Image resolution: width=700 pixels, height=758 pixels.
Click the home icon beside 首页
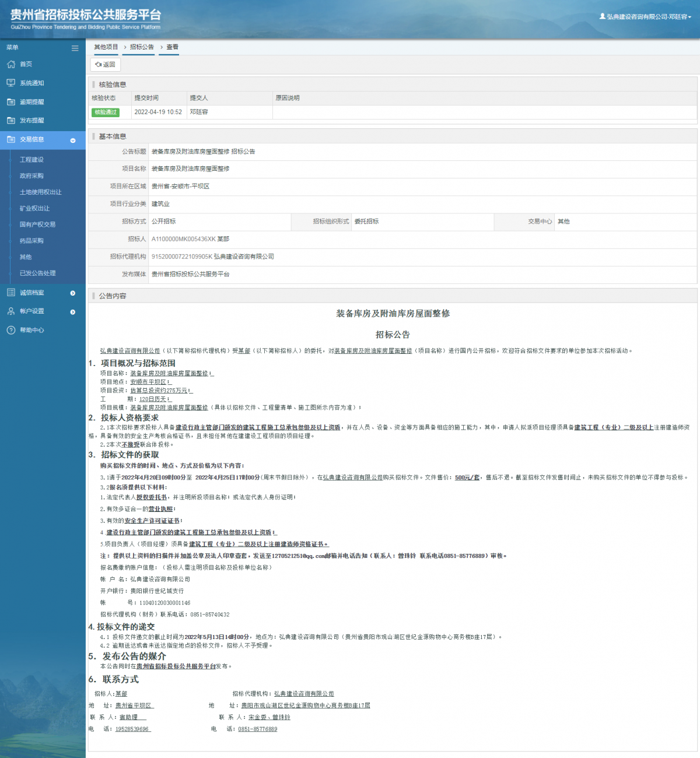pyautogui.click(x=10, y=64)
